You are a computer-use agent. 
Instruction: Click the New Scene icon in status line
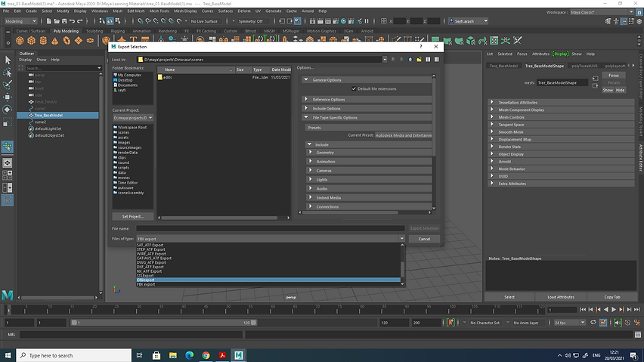point(48,21)
